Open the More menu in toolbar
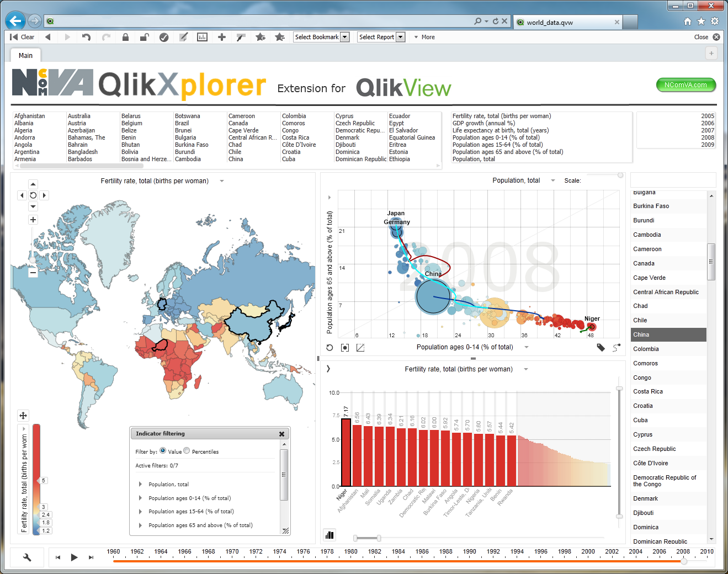This screenshot has width=728, height=574. [424, 37]
